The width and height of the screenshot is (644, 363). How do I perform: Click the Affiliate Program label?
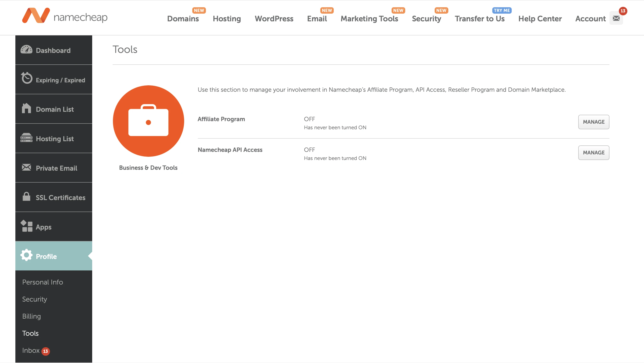coord(221,119)
